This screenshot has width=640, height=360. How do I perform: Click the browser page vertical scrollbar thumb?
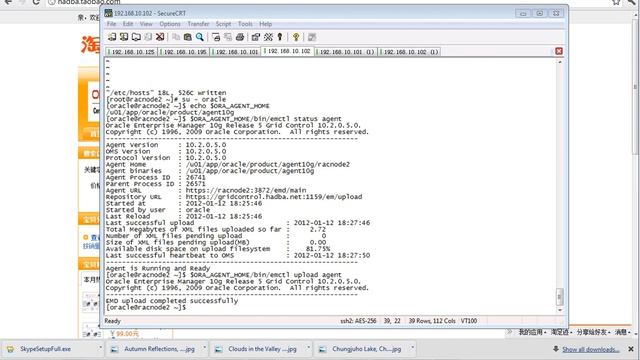(636, 86)
